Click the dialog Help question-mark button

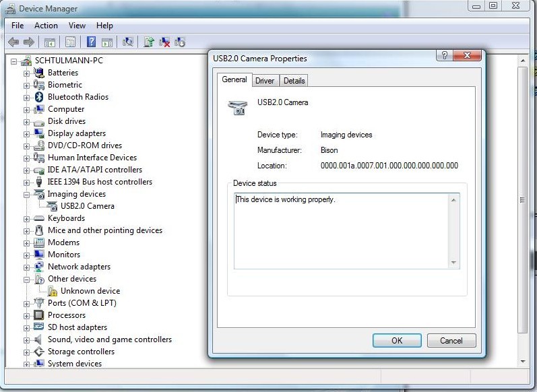[x=444, y=55]
